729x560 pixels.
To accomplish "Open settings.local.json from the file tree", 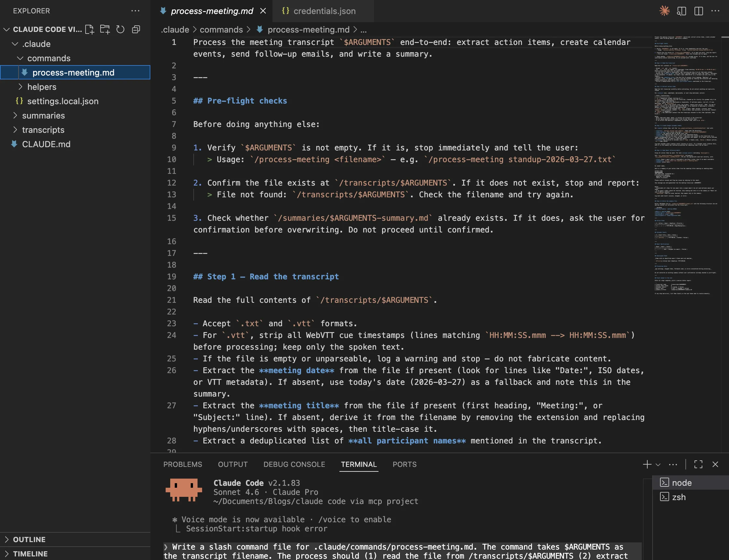I will tap(62, 101).
